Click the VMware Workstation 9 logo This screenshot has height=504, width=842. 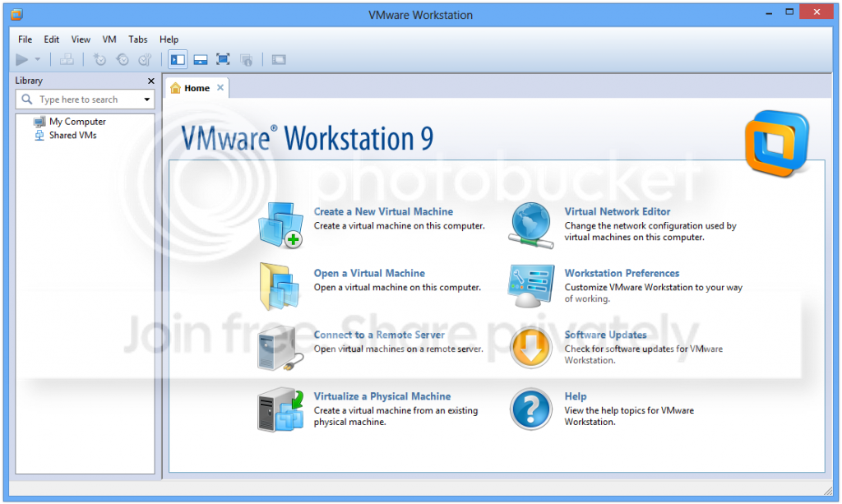click(x=777, y=143)
